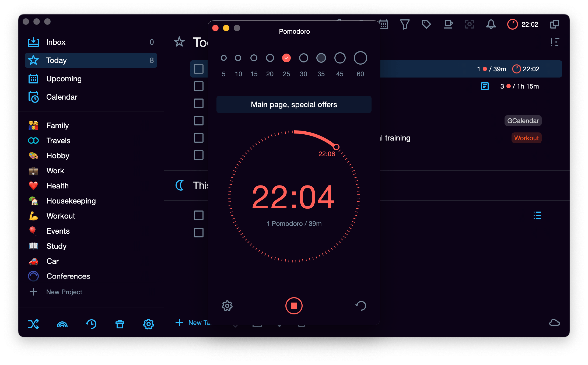Open sidebar settings gear icon
This screenshot has height=365, width=588.
tap(149, 324)
